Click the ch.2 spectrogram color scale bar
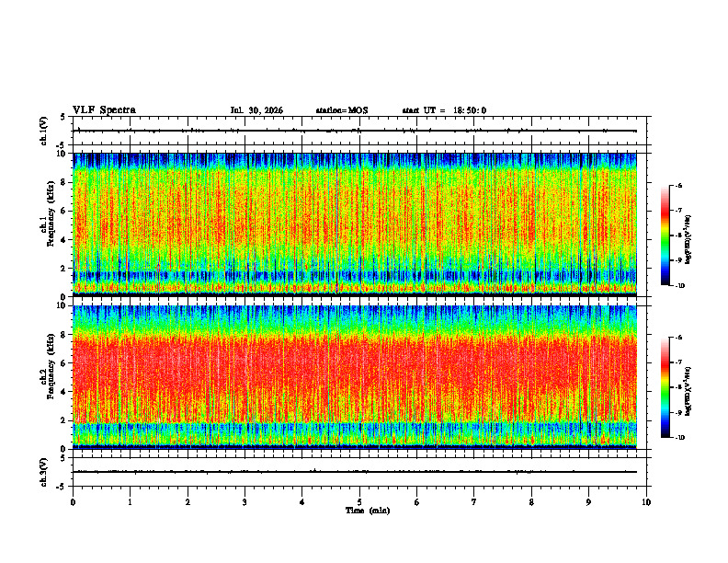The image size is (728, 563). tap(665, 387)
